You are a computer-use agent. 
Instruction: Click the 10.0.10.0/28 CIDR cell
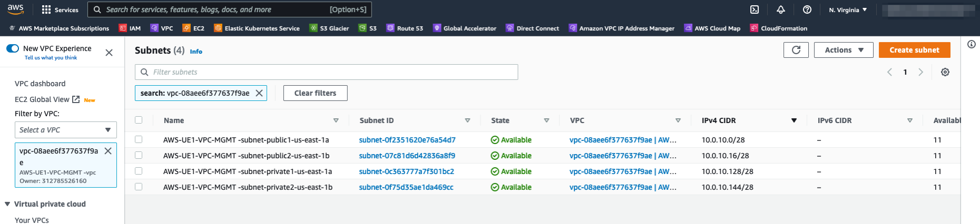[x=723, y=140]
